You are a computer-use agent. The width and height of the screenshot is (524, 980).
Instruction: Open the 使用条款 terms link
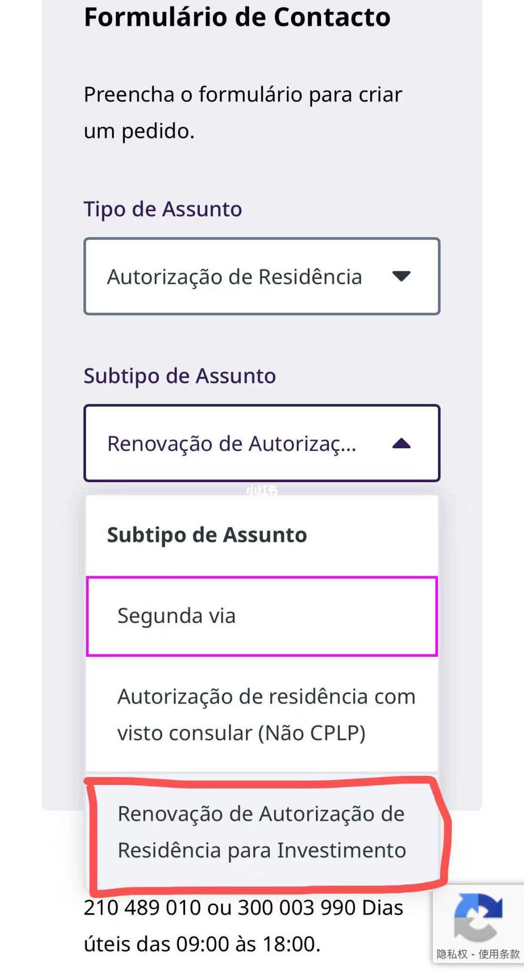tap(499, 954)
